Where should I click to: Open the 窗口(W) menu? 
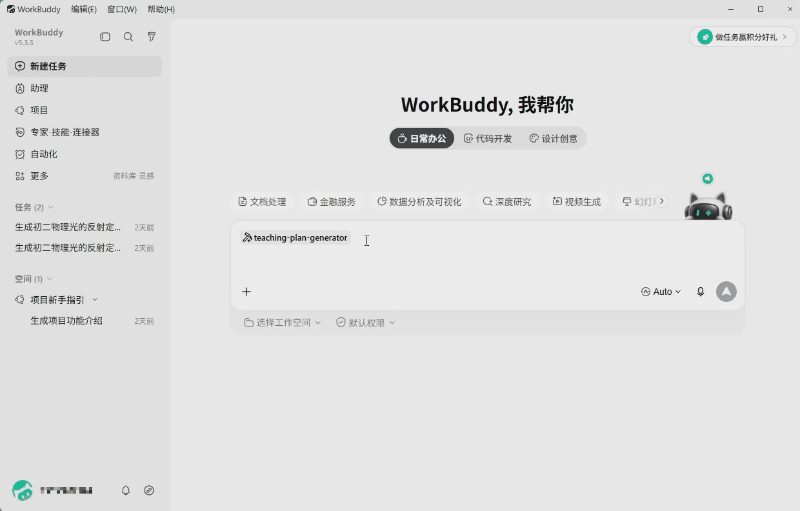click(122, 9)
